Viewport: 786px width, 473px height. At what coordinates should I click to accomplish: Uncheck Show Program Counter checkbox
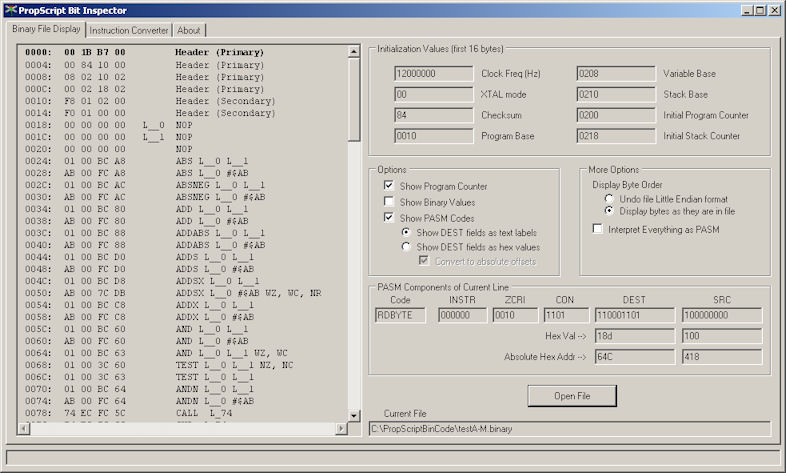pos(389,186)
